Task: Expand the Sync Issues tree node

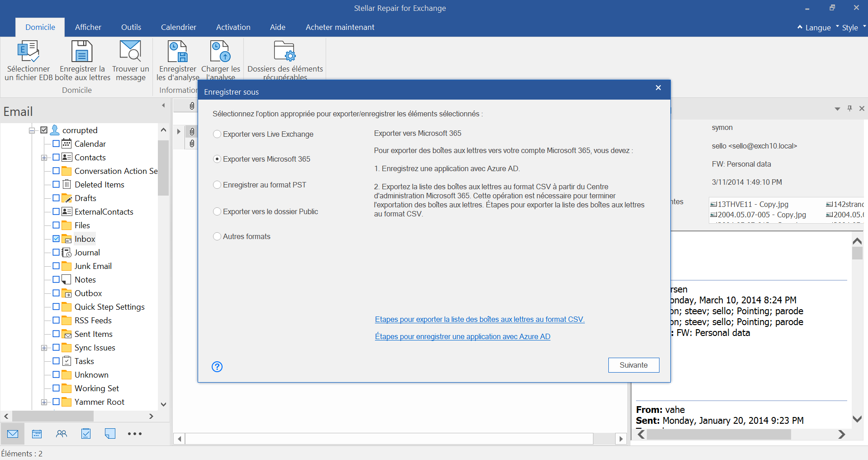Action: pyautogui.click(x=44, y=348)
